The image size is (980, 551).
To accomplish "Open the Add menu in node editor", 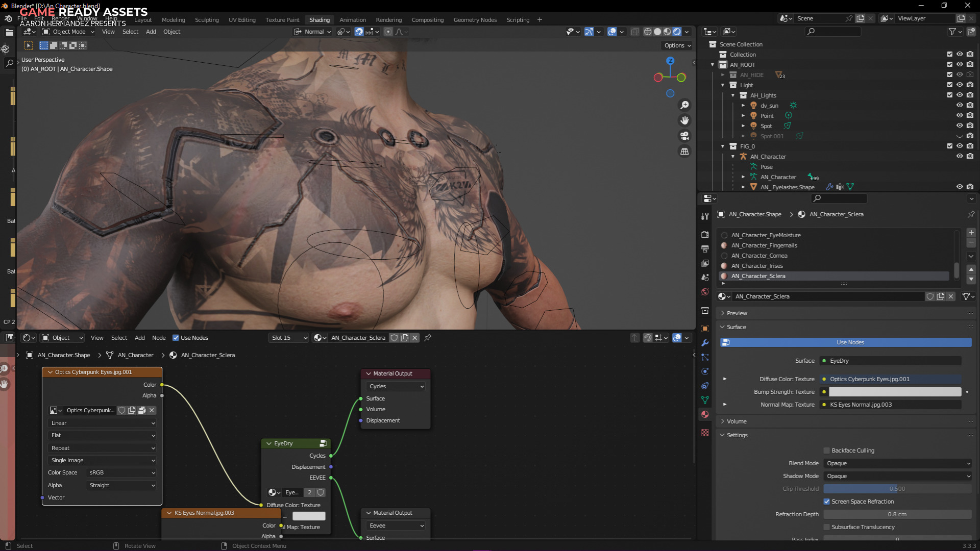I will click(x=139, y=338).
